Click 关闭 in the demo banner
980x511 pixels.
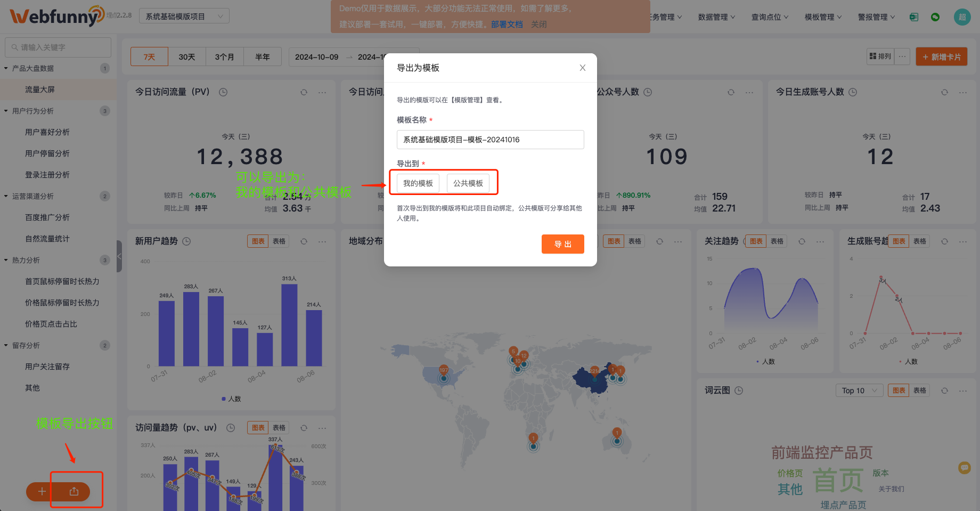pos(538,24)
